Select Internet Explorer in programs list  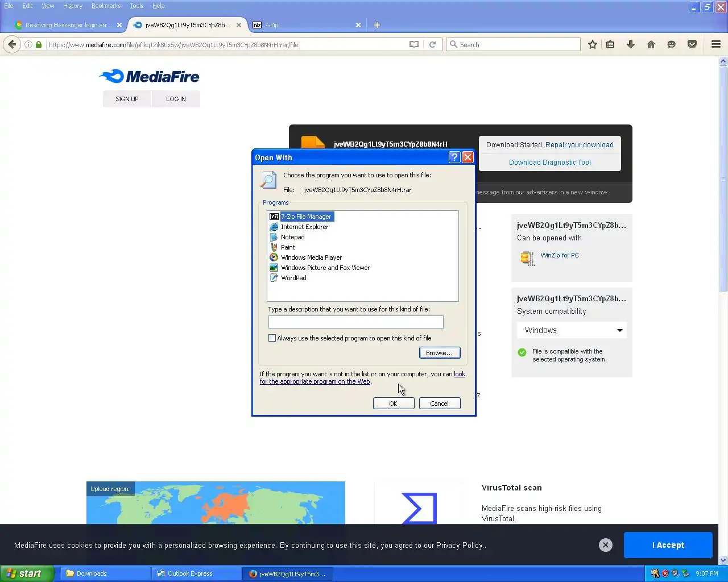coord(299,227)
